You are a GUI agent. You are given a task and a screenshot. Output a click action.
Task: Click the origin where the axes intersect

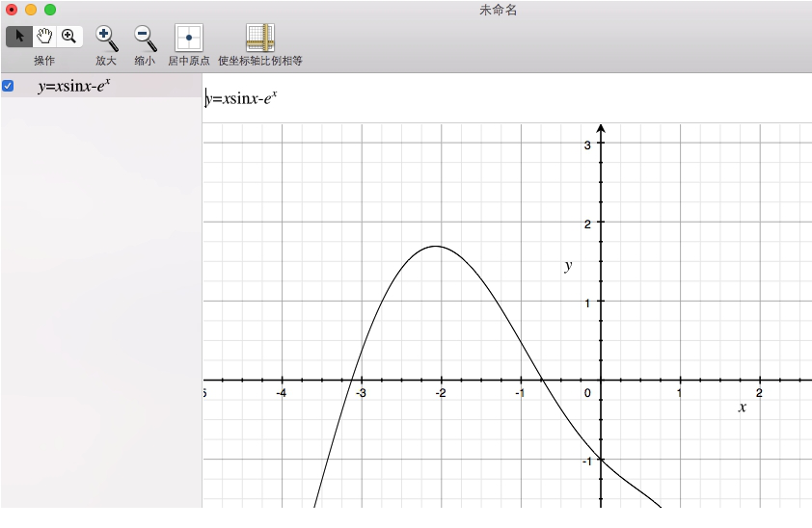click(601, 381)
